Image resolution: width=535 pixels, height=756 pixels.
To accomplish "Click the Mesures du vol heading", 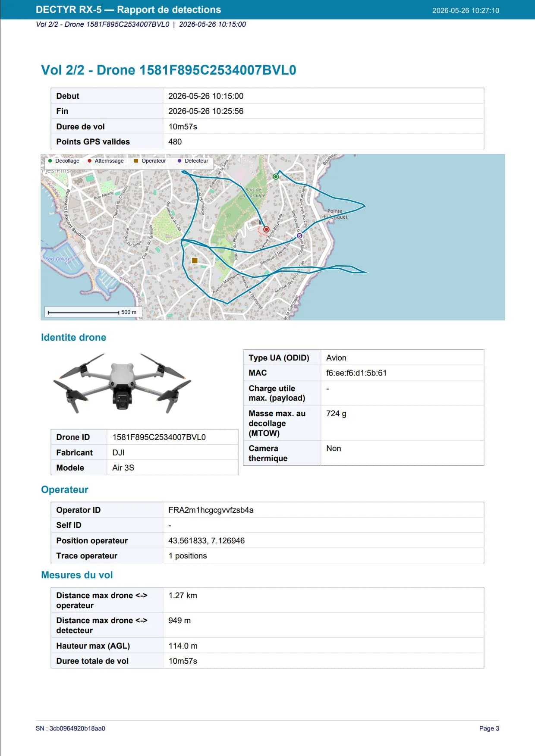I will (x=77, y=575).
